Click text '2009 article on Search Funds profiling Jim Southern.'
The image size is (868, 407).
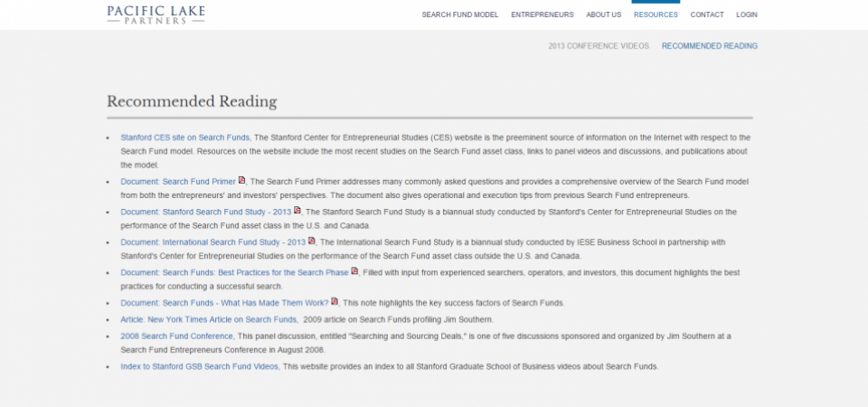point(398,320)
